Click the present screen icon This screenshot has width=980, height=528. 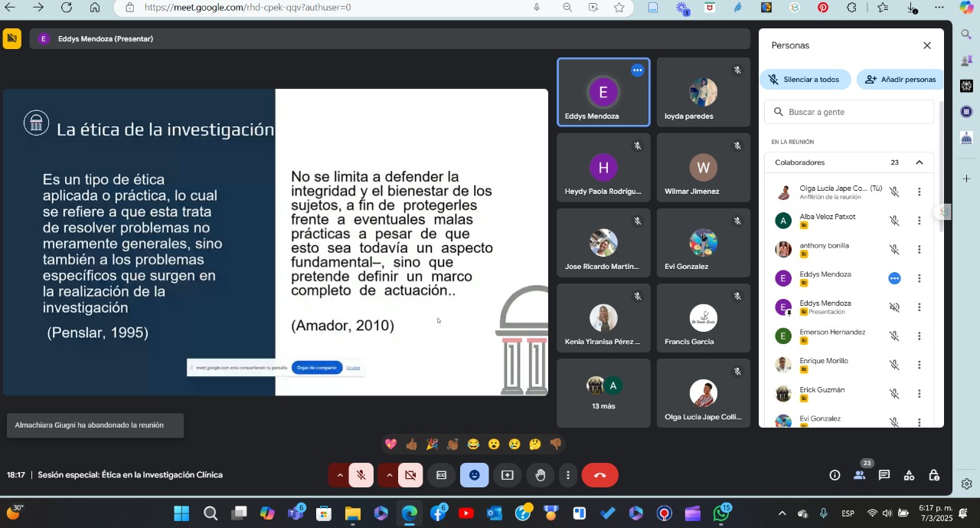point(507,475)
